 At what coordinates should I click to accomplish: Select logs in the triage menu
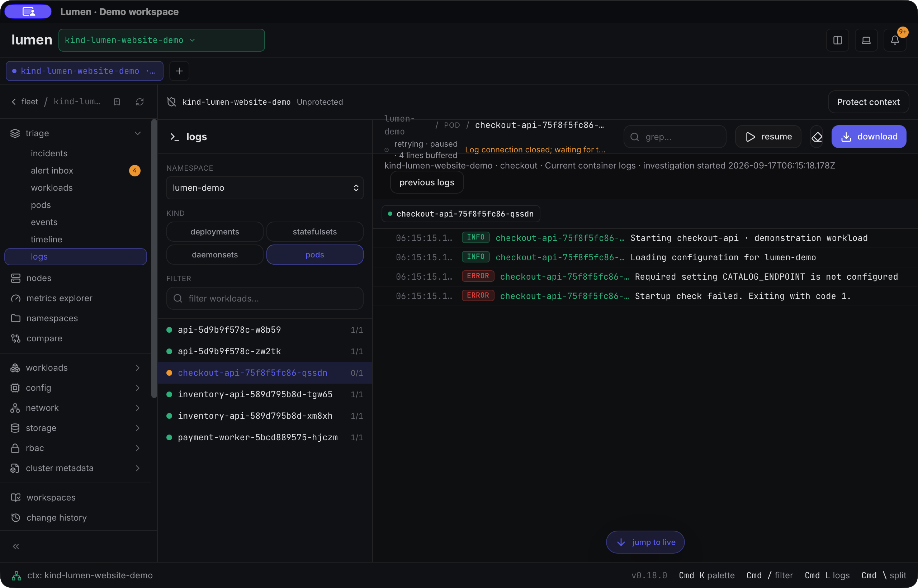click(76, 257)
